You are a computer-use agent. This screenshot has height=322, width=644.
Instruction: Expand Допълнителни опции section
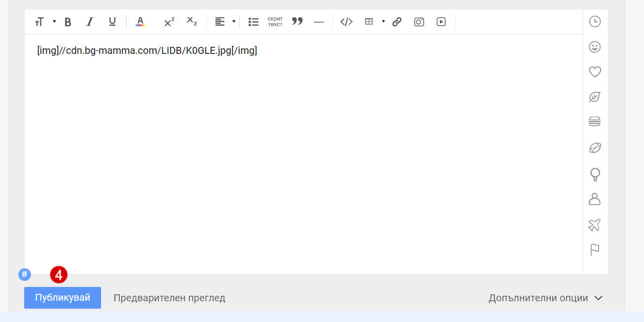(546, 298)
